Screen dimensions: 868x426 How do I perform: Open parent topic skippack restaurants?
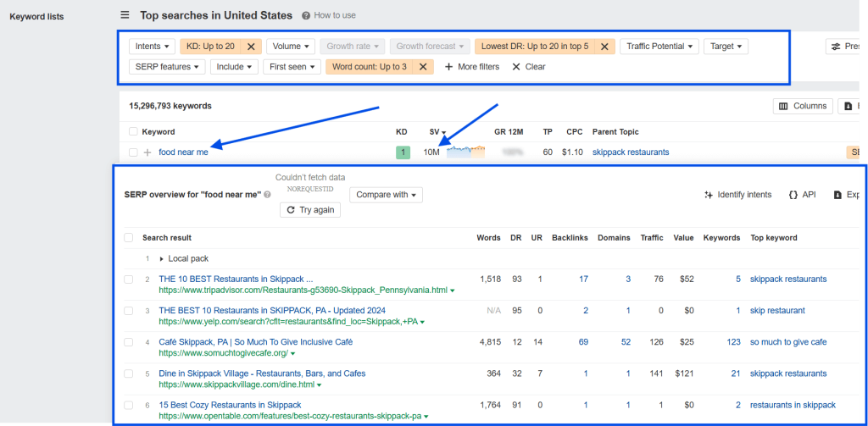pyautogui.click(x=631, y=152)
